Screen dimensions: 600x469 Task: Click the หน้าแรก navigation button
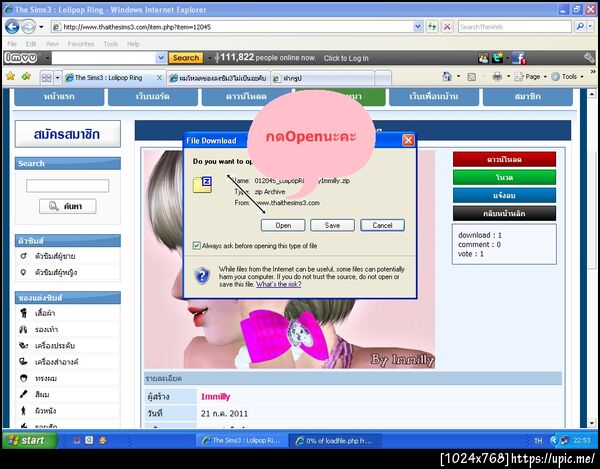click(x=59, y=96)
